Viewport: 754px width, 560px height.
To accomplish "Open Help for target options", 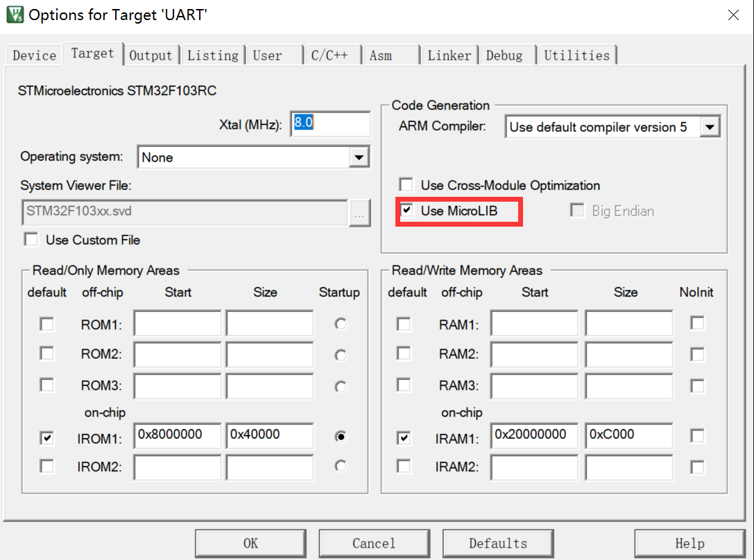I will pyautogui.click(x=689, y=543).
